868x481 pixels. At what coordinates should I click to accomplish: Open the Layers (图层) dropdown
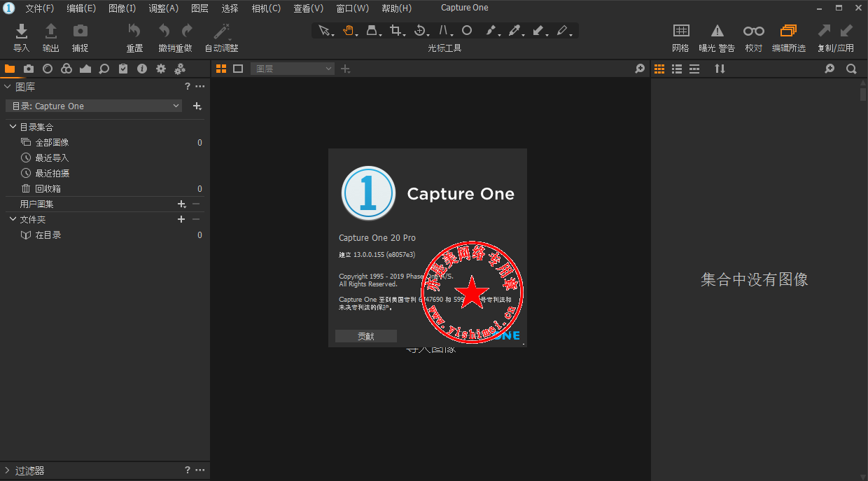point(293,69)
